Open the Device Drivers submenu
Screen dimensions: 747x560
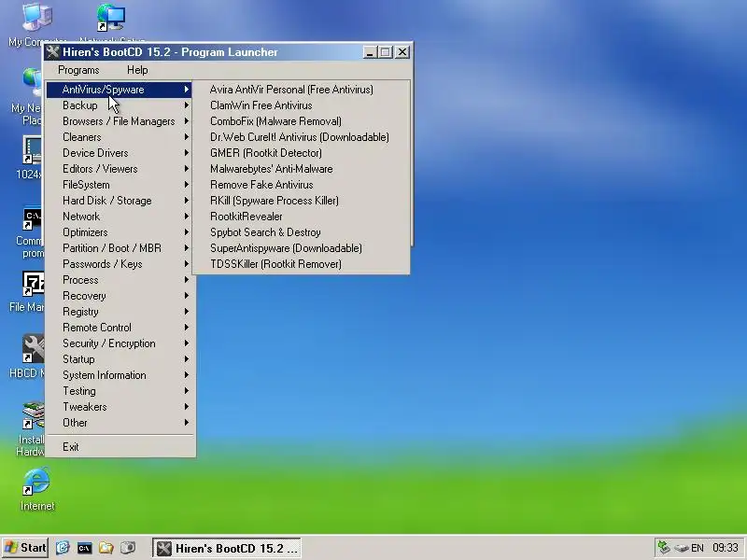(120, 153)
